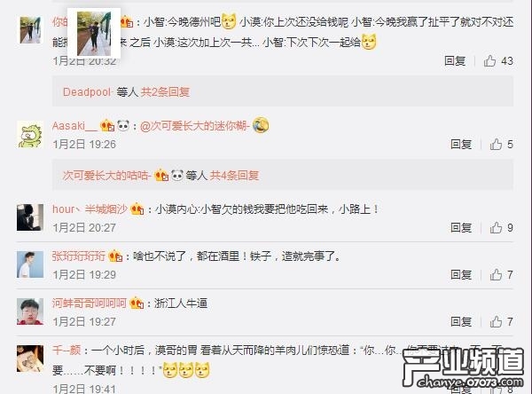Thumbs-up 张珩珩珩珩's comment

(x=496, y=274)
